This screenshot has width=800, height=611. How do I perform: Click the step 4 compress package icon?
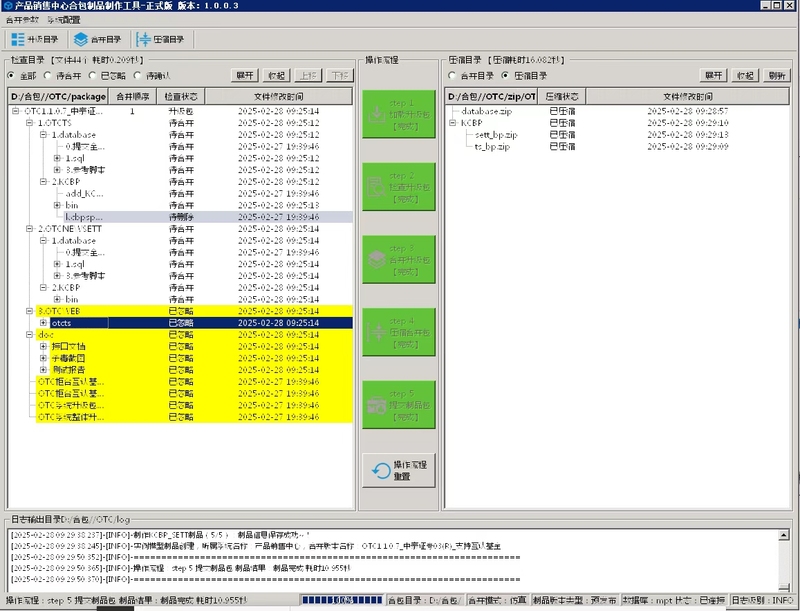tap(399, 328)
